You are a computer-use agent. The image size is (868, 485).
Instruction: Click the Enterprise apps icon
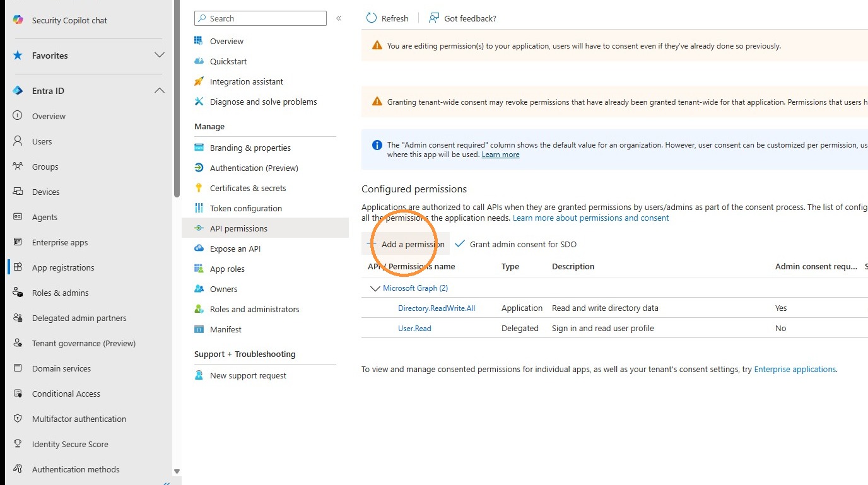pyautogui.click(x=18, y=242)
